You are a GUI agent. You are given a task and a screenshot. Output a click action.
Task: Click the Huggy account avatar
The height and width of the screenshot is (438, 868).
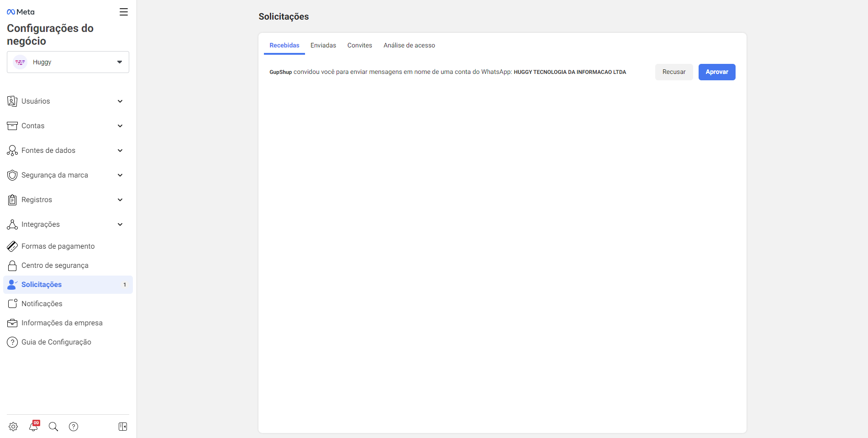pyautogui.click(x=20, y=62)
